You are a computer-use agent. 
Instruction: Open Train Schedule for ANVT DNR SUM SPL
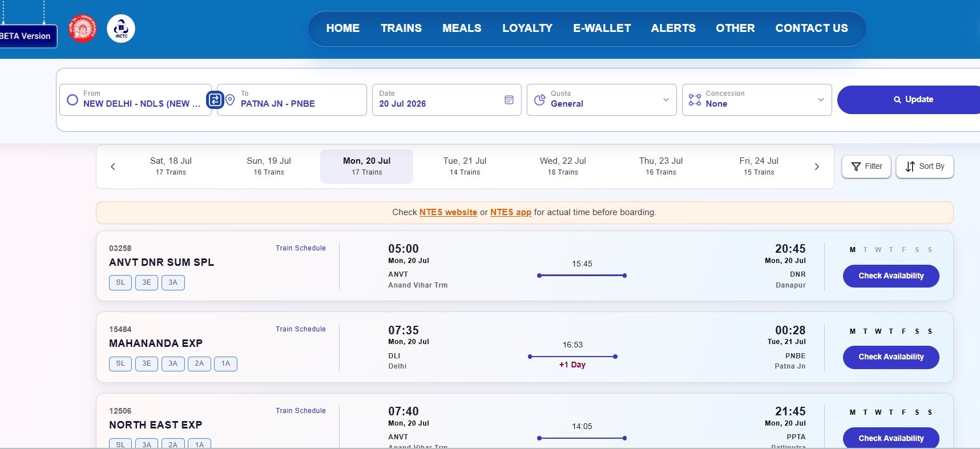click(x=301, y=248)
